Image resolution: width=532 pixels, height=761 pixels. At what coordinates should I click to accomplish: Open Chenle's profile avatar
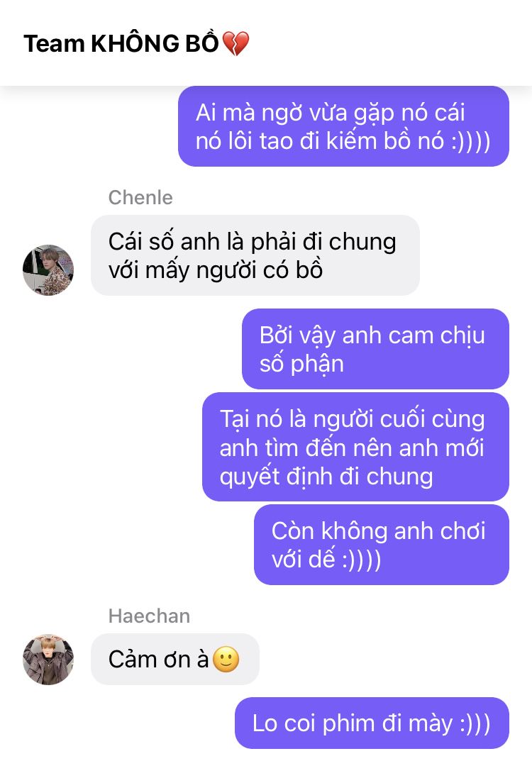pos(48,270)
